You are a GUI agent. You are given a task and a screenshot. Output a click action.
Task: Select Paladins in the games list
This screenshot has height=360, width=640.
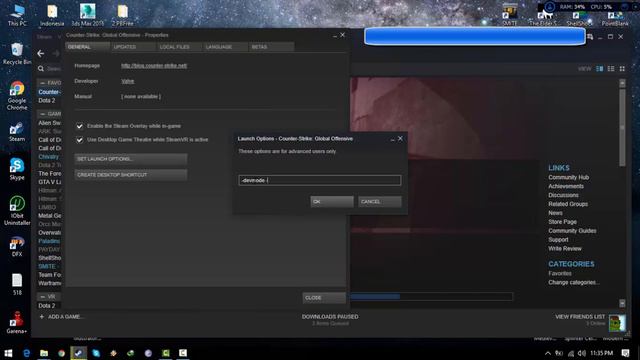[x=49, y=241]
